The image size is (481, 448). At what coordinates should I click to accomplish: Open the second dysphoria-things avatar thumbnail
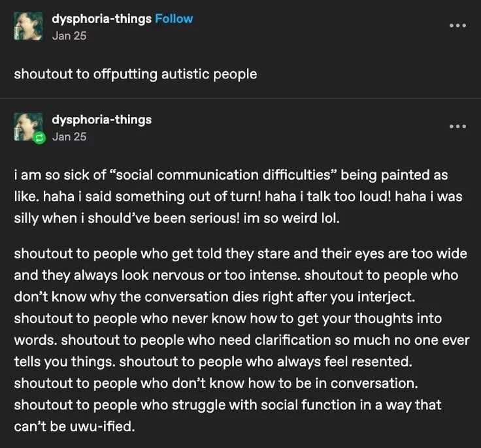28,127
